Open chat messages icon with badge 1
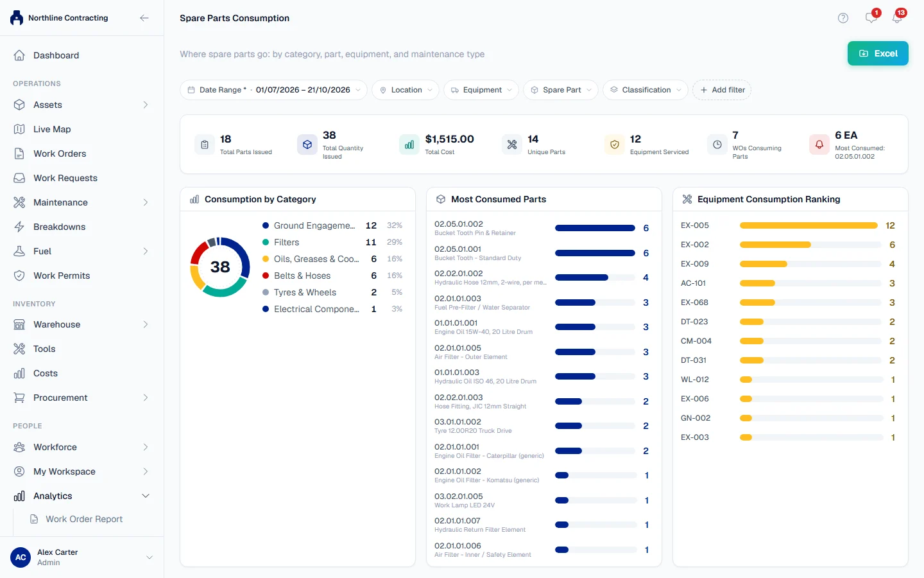924x578 pixels. pos(871,17)
